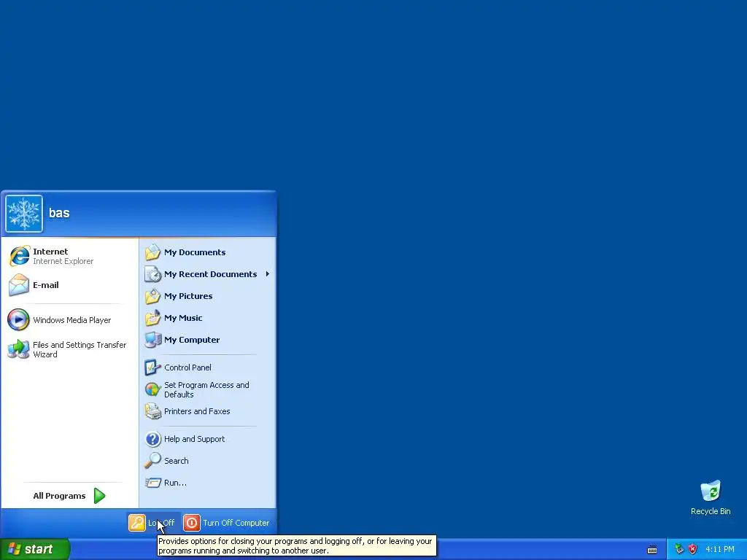Click the Turn Off Computer label
The image size is (747, 560).
tap(236, 523)
